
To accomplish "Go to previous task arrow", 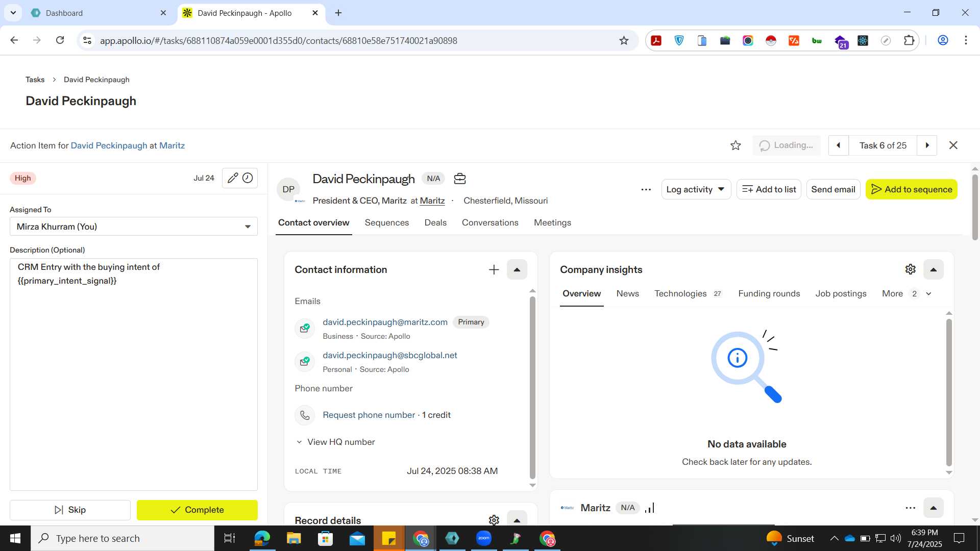I will click(x=838, y=145).
